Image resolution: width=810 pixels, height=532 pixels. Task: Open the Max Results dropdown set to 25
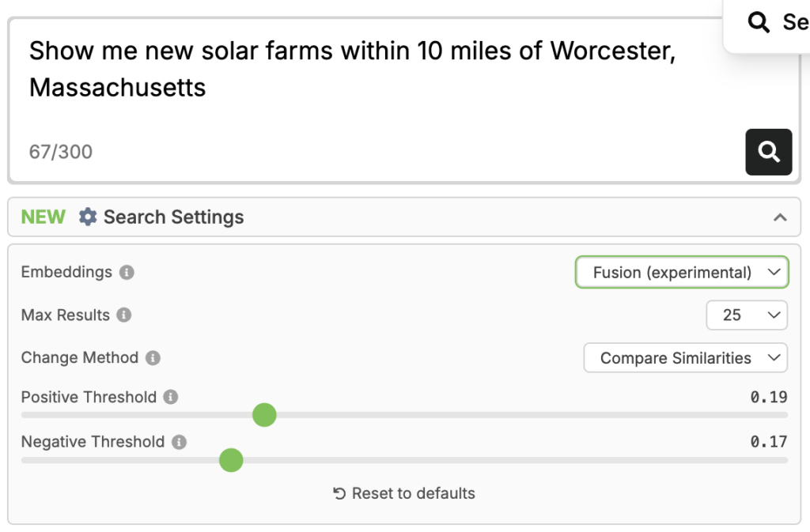[746, 315]
